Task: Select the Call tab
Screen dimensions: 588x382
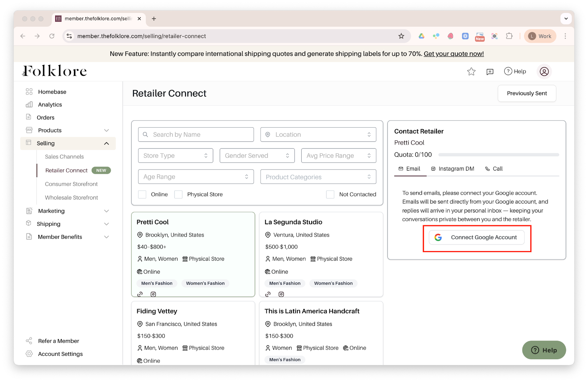Action: pos(494,169)
